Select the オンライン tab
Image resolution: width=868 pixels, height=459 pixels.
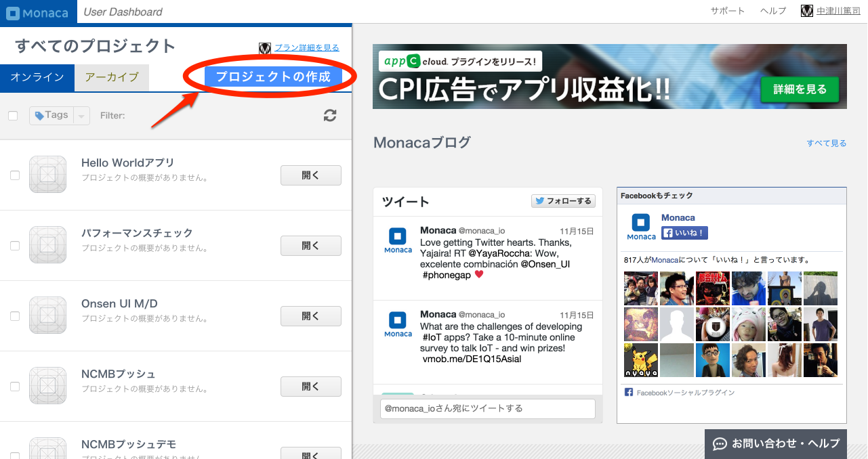point(37,77)
